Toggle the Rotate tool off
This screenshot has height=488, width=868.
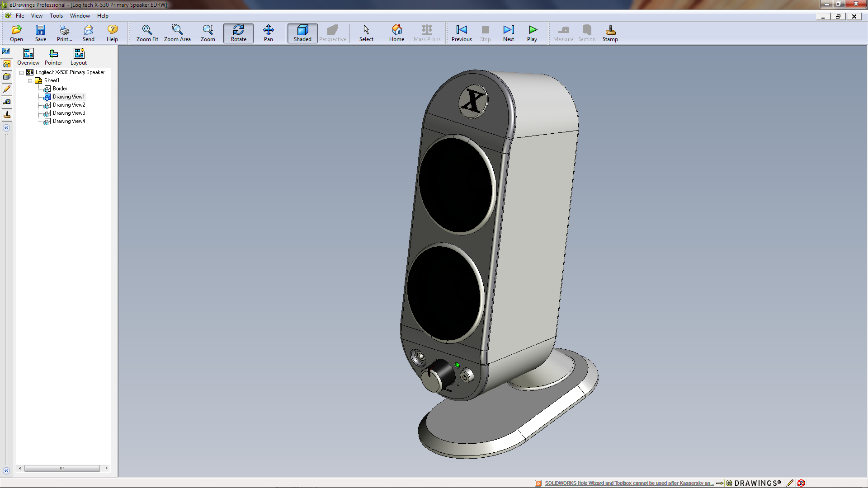238,33
